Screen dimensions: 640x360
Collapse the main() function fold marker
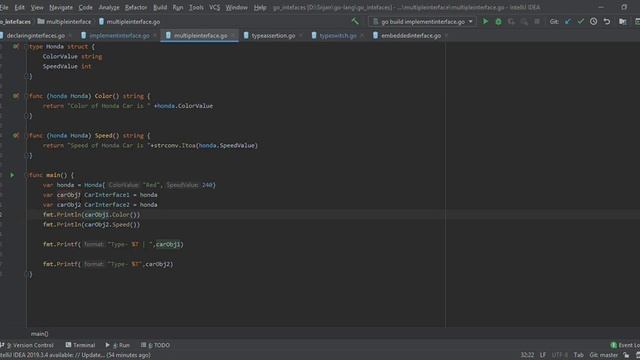tap(26, 175)
